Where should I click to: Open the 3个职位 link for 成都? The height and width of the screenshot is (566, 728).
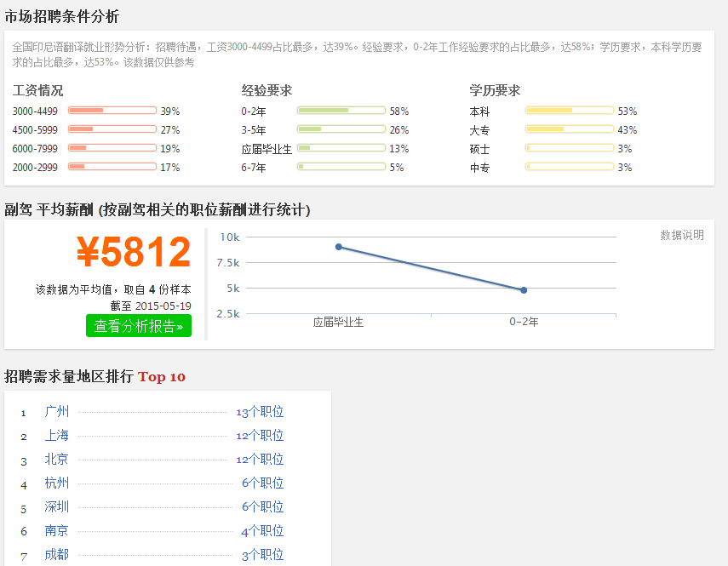262,555
